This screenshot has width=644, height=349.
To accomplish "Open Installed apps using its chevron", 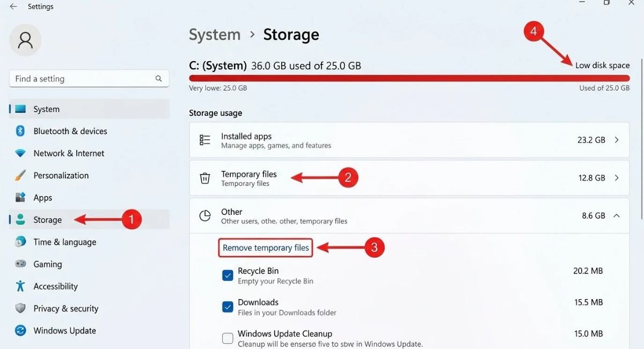I will tap(617, 140).
